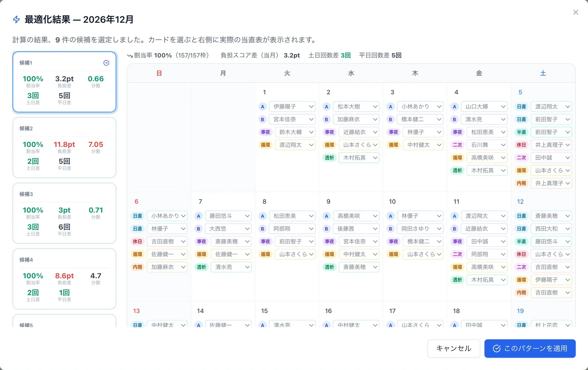
Task: Click the 火 weekday column header
Action: (x=287, y=73)
